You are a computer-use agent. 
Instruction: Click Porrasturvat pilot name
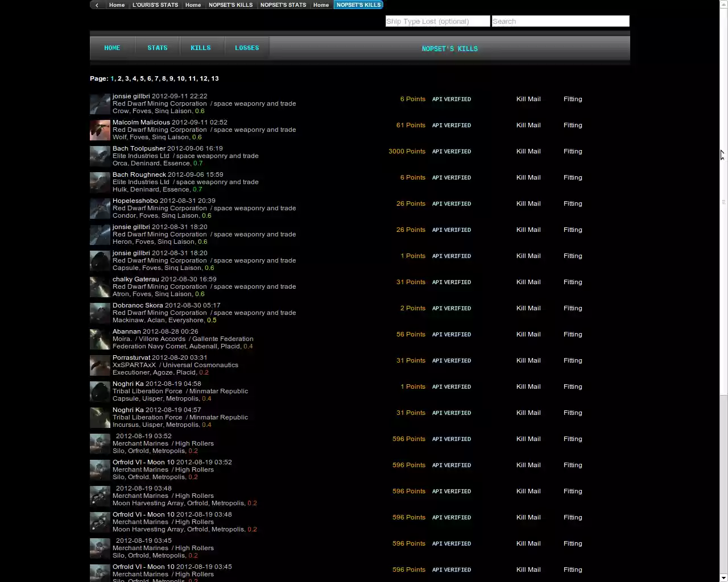coord(131,357)
